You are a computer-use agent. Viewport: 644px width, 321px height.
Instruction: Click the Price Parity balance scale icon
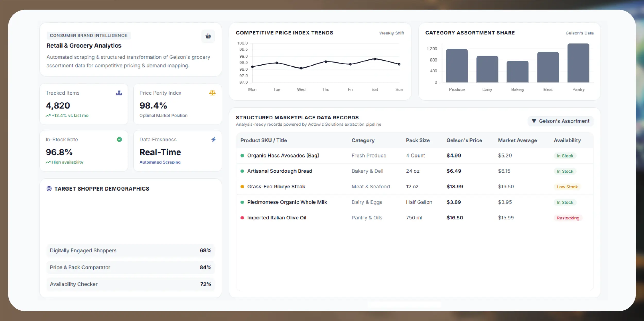(212, 93)
